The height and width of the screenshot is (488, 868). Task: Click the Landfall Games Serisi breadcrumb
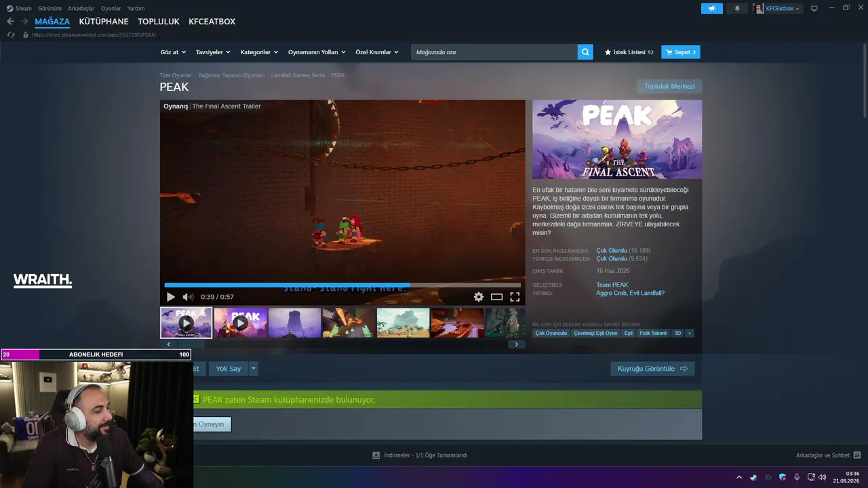pos(298,75)
